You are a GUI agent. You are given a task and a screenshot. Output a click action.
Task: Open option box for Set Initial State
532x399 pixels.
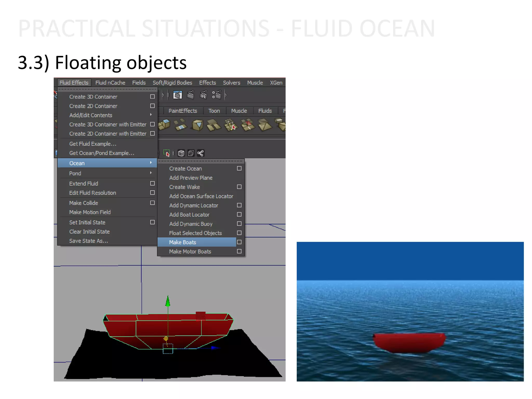(152, 222)
